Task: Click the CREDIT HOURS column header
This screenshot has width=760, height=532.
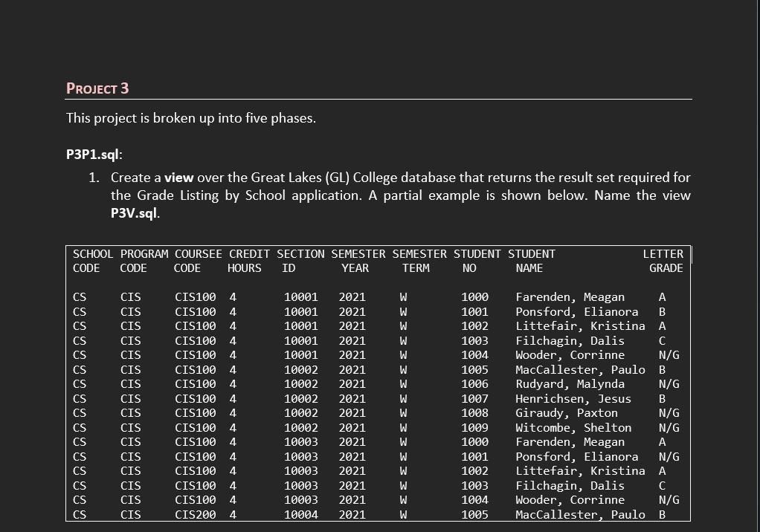Action: coord(249,261)
